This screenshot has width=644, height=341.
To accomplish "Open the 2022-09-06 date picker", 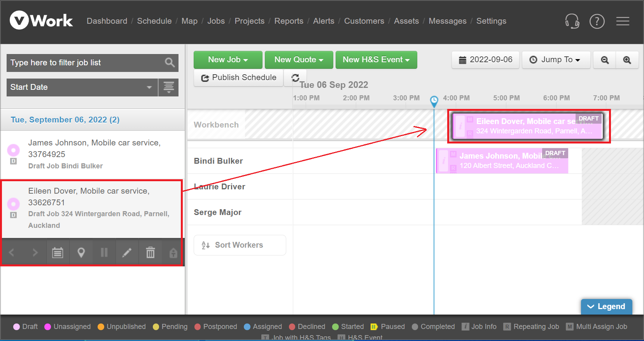I will [485, 60].
